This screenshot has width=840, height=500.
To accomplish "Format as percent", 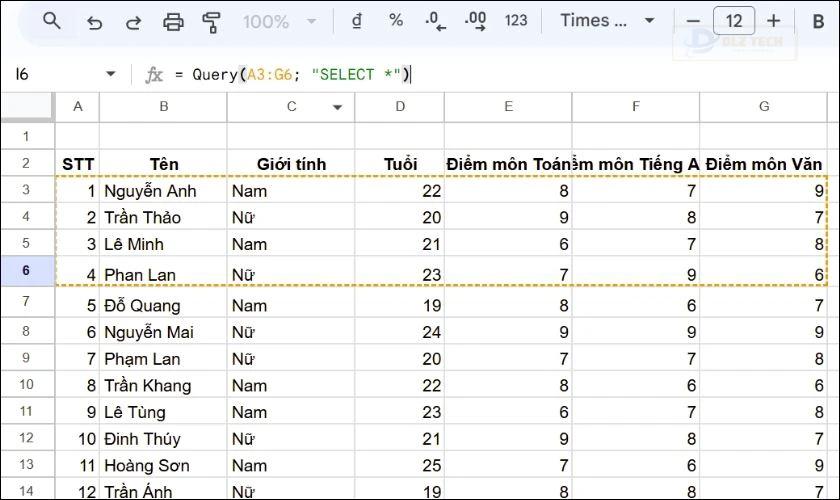I will (x=396, y=20).
